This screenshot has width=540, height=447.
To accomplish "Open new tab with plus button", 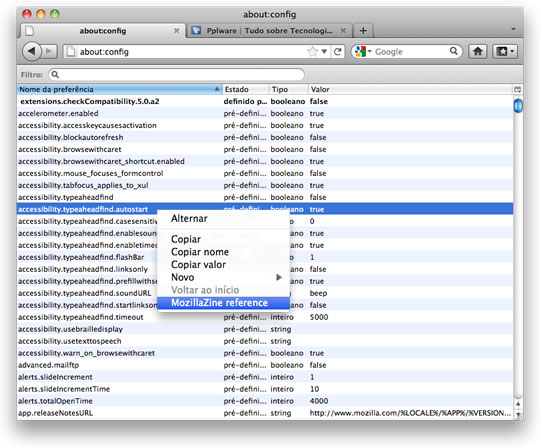I will point(363,31).
